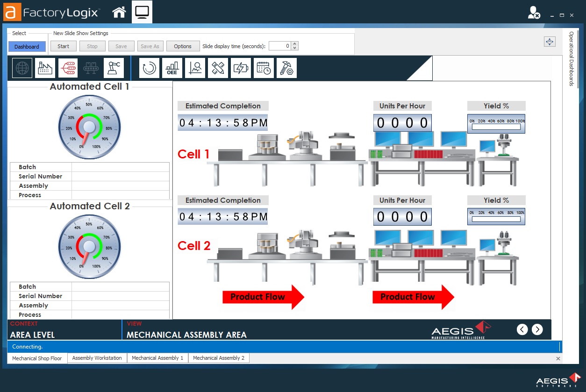The width and height of the screenshot is (586, 392).
Task: Open the graph analysis magnifier icon
Action: (x=195, y=68)
